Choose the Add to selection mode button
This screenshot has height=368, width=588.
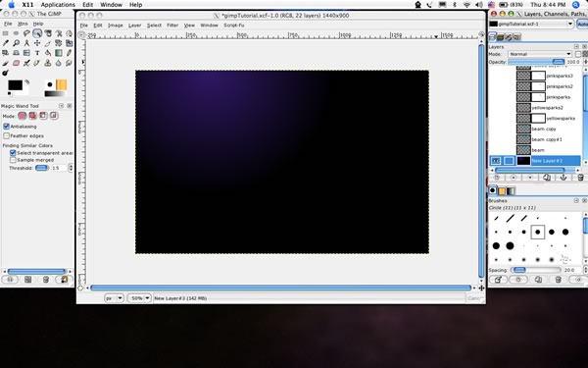[x=32, y=116]
